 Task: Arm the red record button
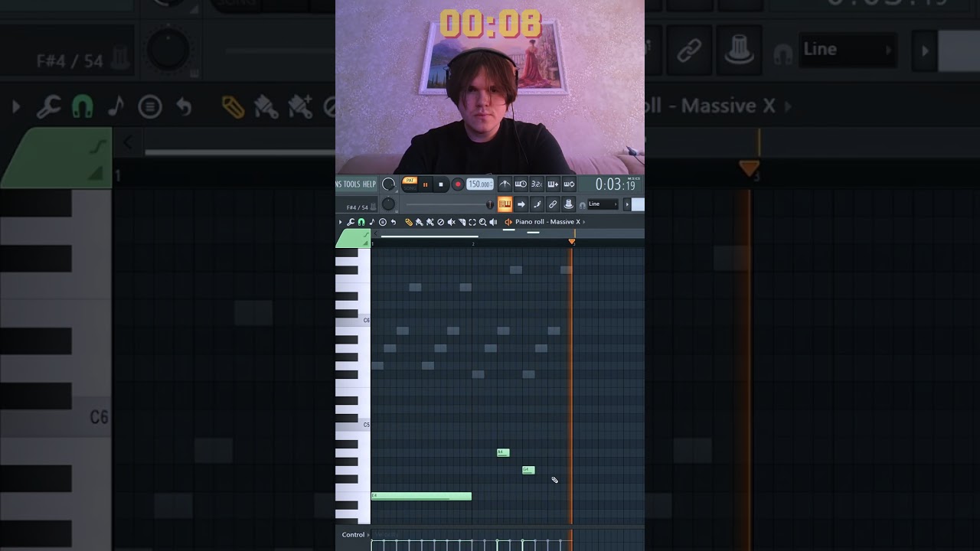[458, 184]
